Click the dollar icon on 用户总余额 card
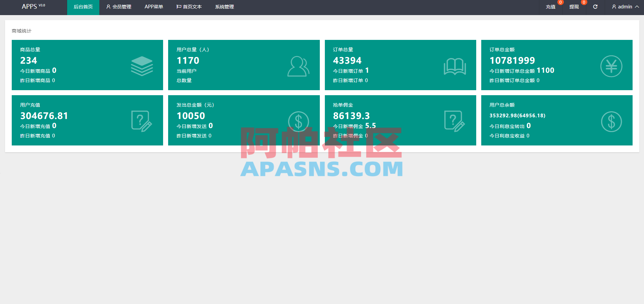 [611, 121]
